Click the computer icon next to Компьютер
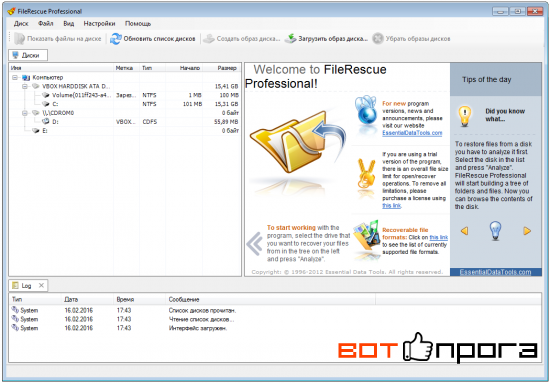 pyautogui.click(x=26, y=77)
